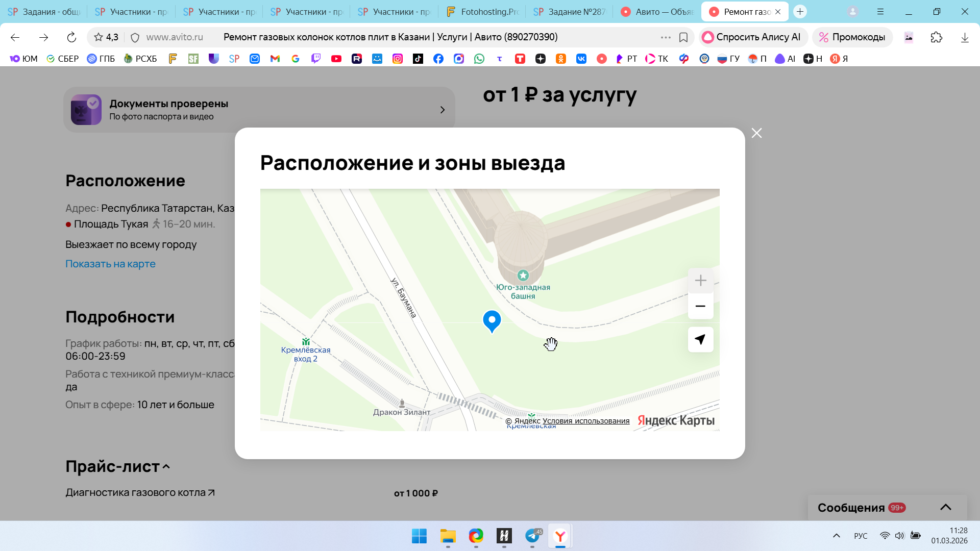
Task: Close the location map popup
Action: coord(756,133)
